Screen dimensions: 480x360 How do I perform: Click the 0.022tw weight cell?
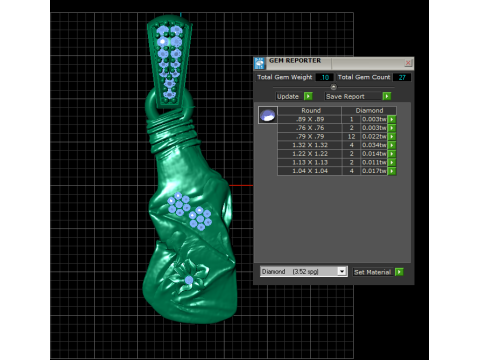coord(374,136)
